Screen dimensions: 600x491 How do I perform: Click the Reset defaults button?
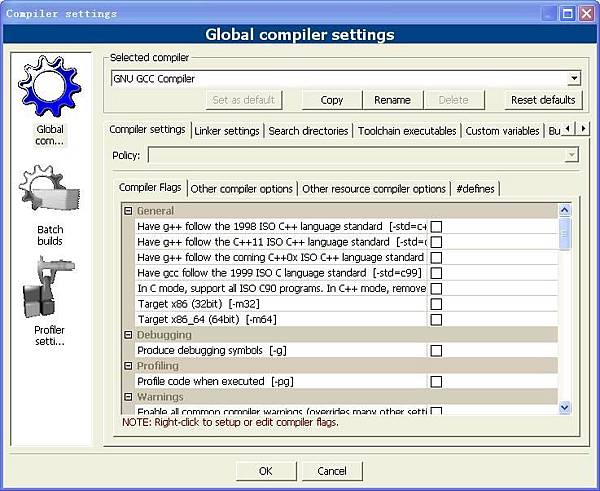point(543,100)
